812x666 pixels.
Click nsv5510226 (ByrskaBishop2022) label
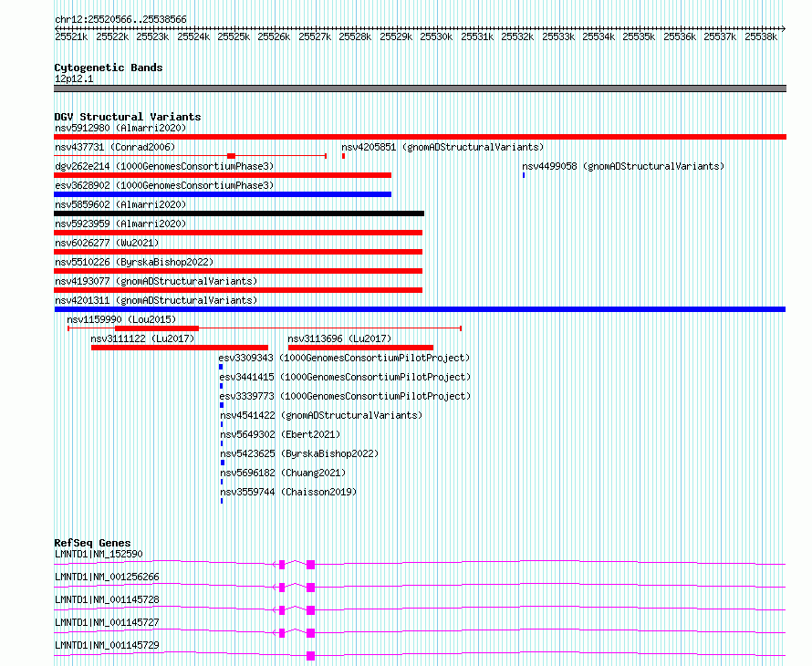pyautogui.click(x=134, y=262)
